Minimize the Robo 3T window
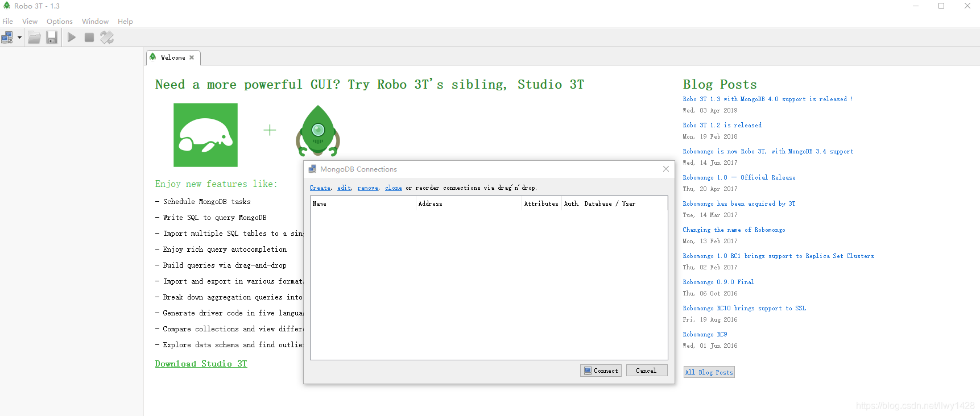This screenshot has width=980, height=416. (x=916, y=6)
